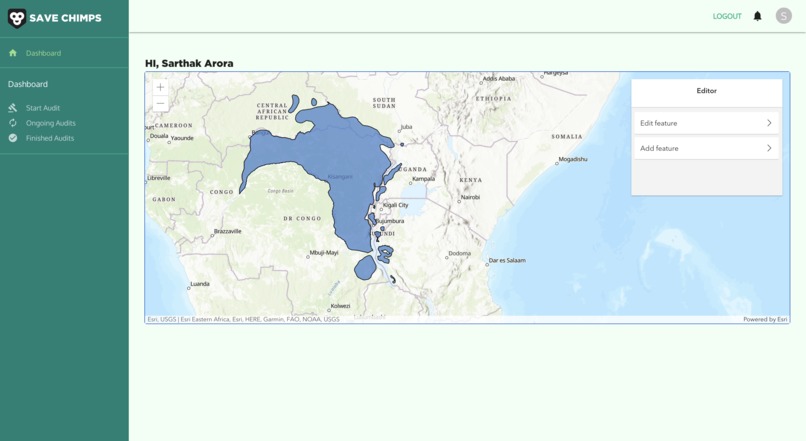This screenshot has width=806, height=441.
Task: Click the SAVE CHIMPS brand title
Action: coord(65,18)
